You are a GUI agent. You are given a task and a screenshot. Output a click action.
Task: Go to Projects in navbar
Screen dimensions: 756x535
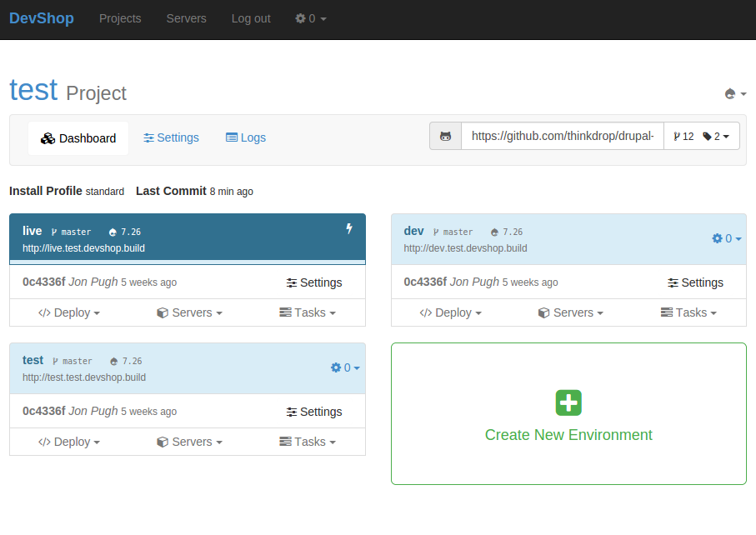click(x=120, y=18)
